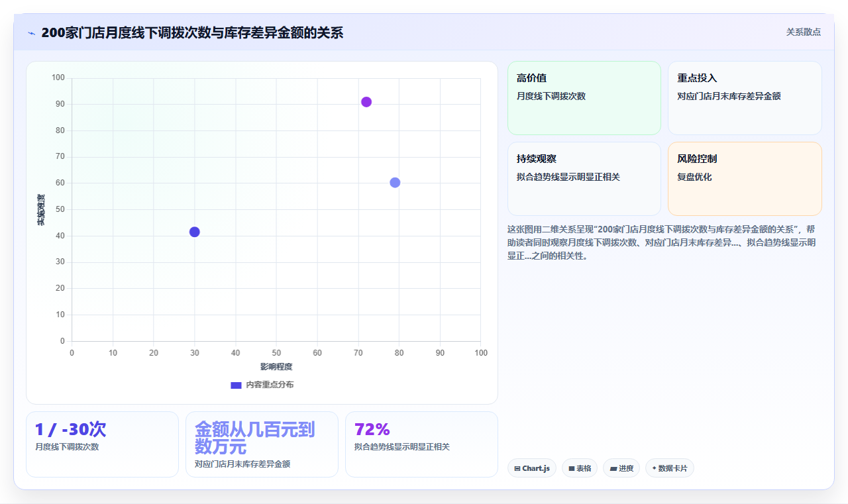The height and width of the screenshot is (504, 848).
Task: Click the icon inside the 进度 chip
Action: (613, 468)
